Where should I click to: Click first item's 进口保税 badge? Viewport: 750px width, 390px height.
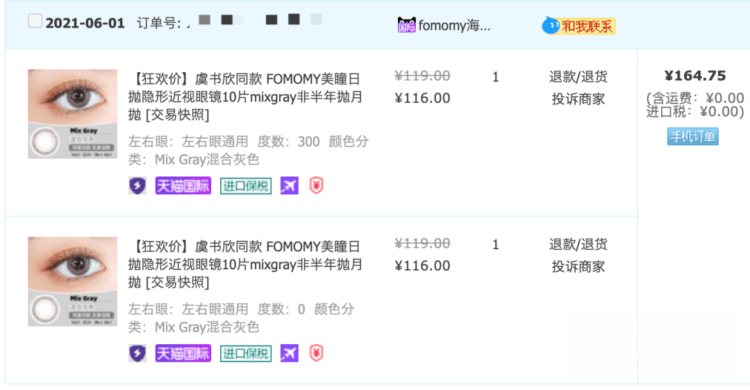[246, 186]
